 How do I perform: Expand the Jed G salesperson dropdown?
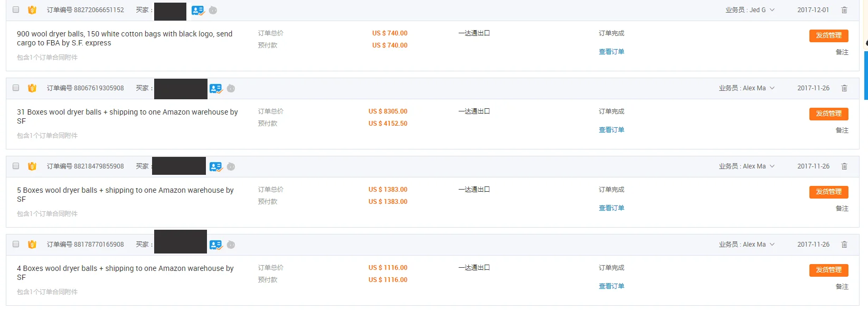pyautogui.click(x=772, y=10)
